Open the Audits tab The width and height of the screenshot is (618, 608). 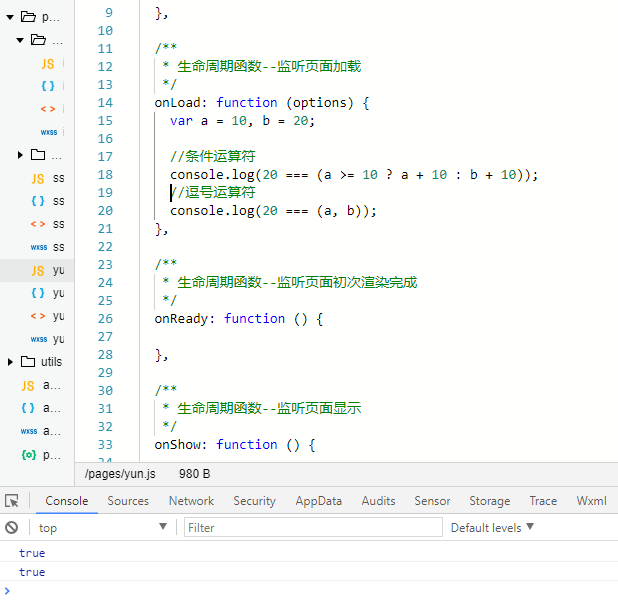click(378, 501)
